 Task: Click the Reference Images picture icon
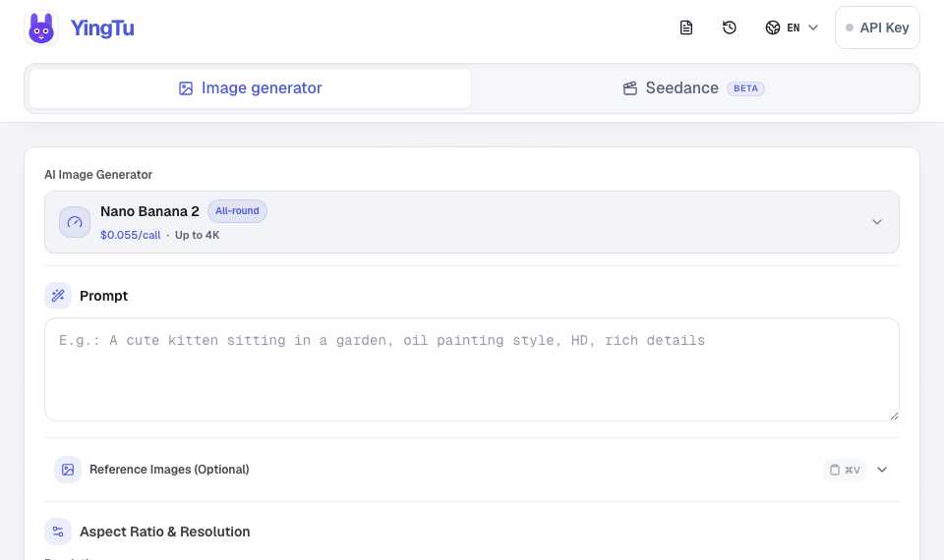click(x=68, y=470)
